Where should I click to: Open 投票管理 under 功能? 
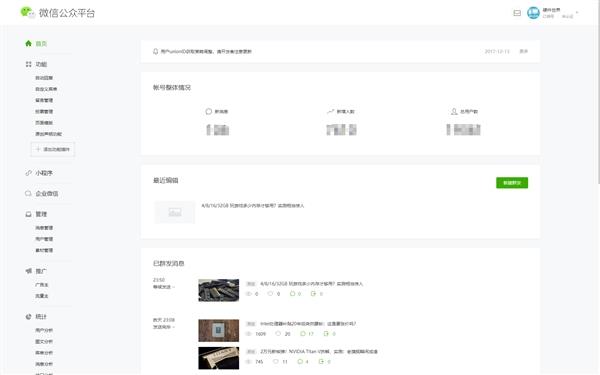tap(44, 111)
